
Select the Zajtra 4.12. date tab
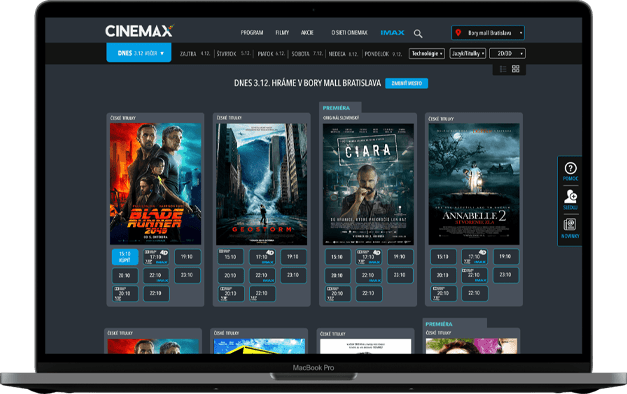(195, 54)
